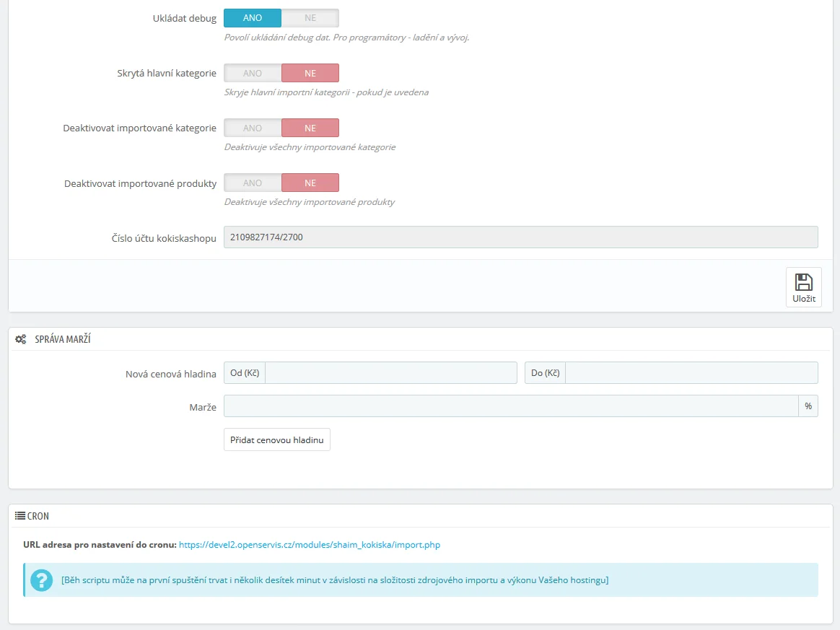
Task: Keep Ukládat debug on ANO
Action: [x=253, y=18]
